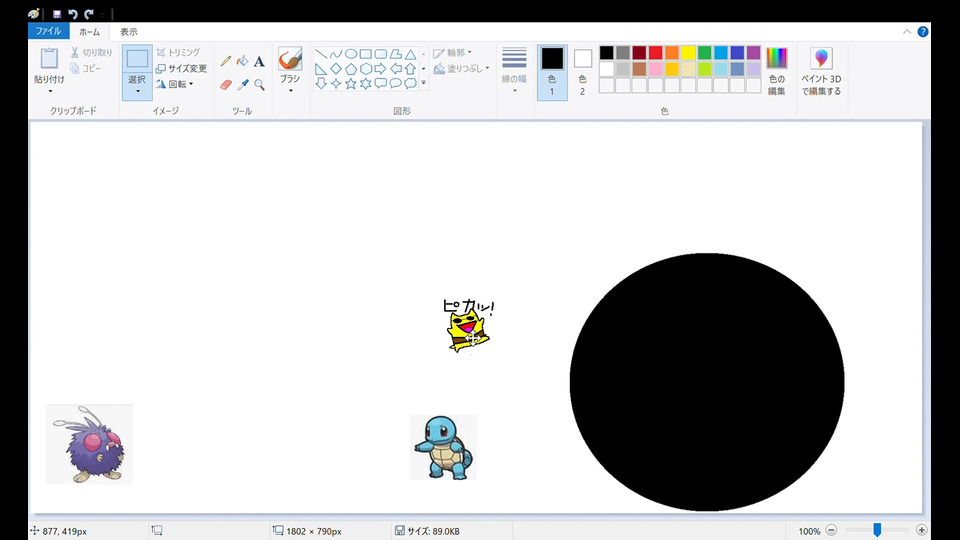Collapse the ribbon with the chevron
The height and width of the screenshot is (540, 960).
907,32
